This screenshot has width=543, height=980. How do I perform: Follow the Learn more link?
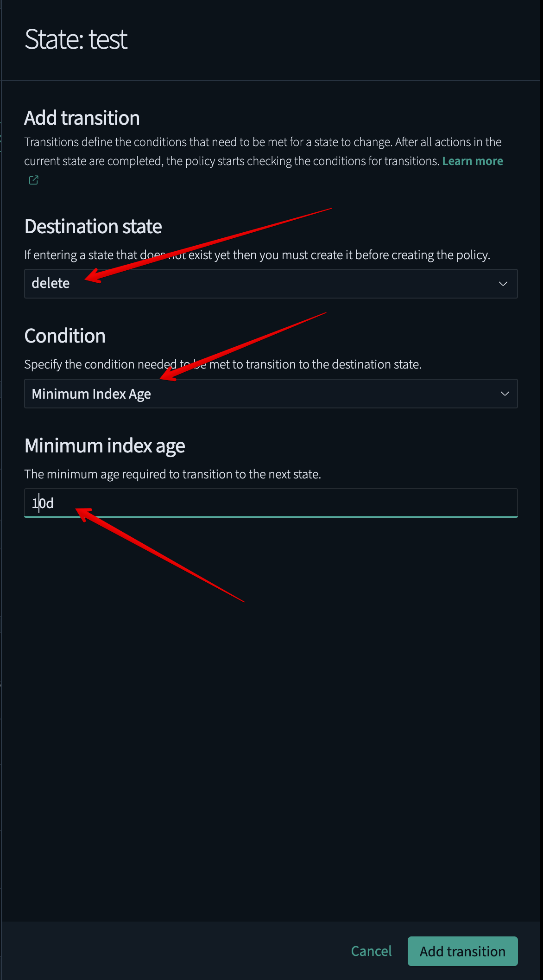point(472,161)
